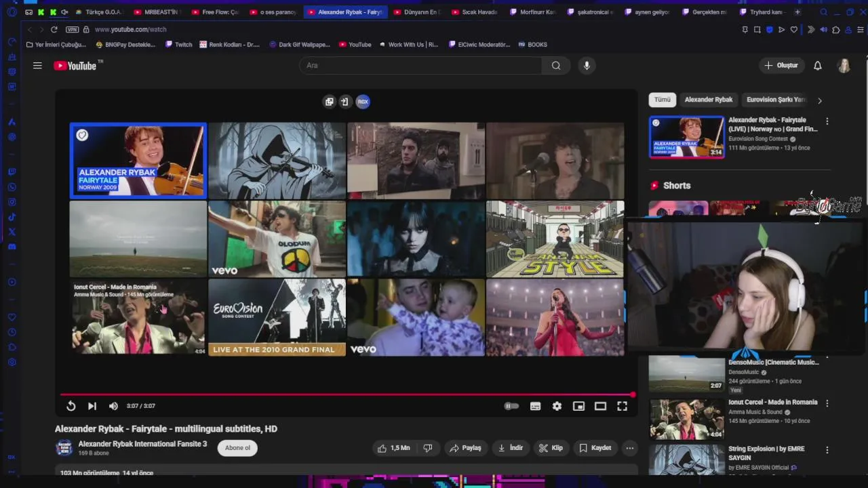868x488 pixels.
Task: Create a clip with Klip button
Action: [x=551, y=448]
